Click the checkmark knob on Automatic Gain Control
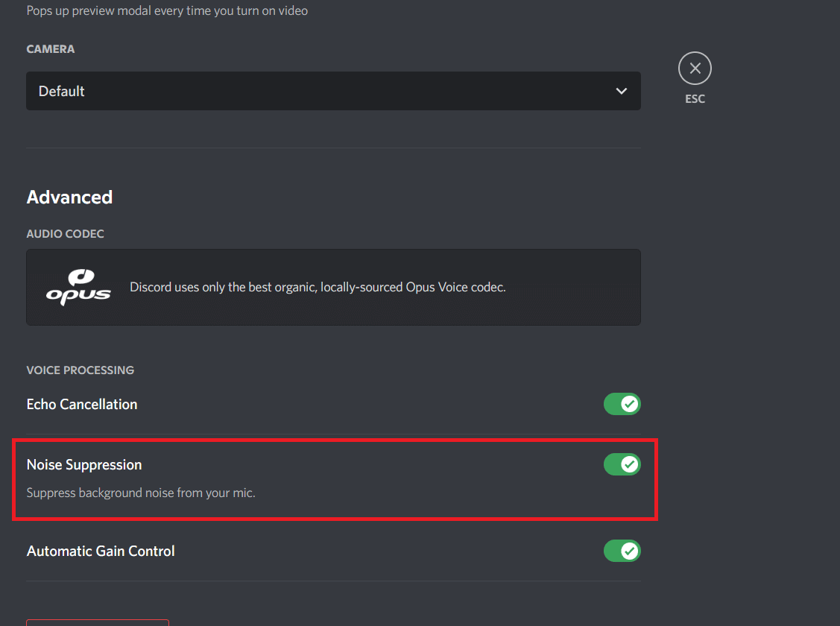 [630, 551]
